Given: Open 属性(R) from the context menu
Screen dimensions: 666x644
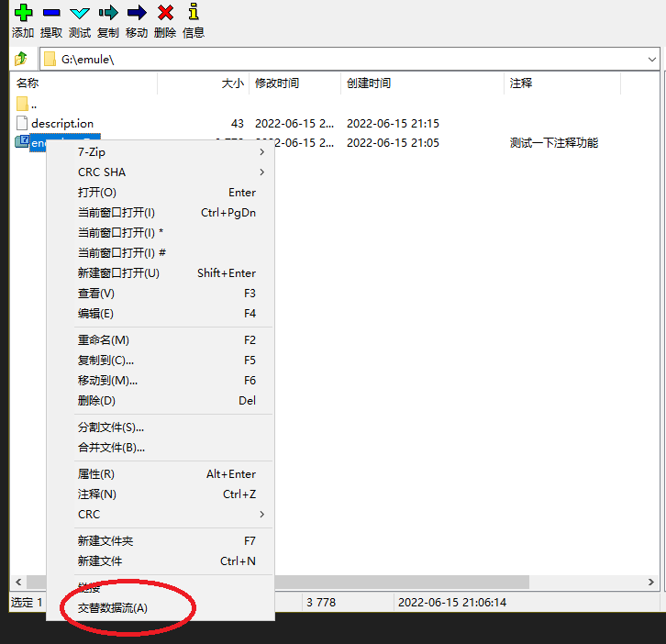Looking at the screenshot, I should coord(161,474).
